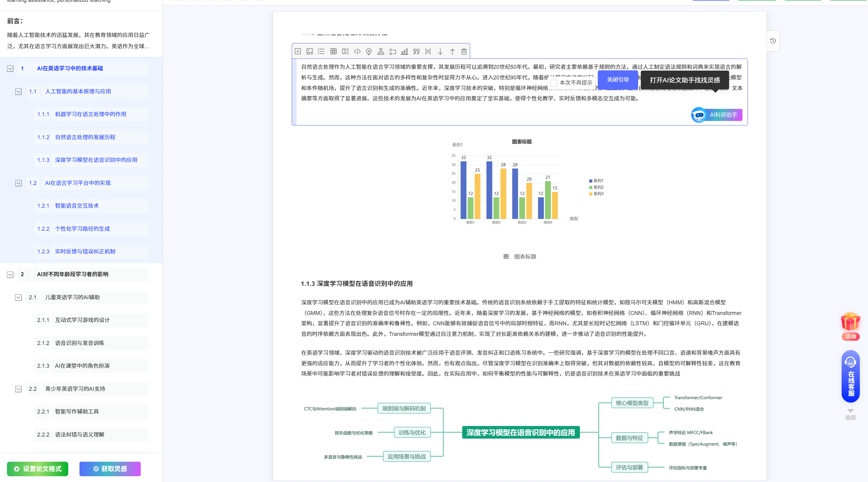Insert a bar chart via the chart icon

click(404, 52)
